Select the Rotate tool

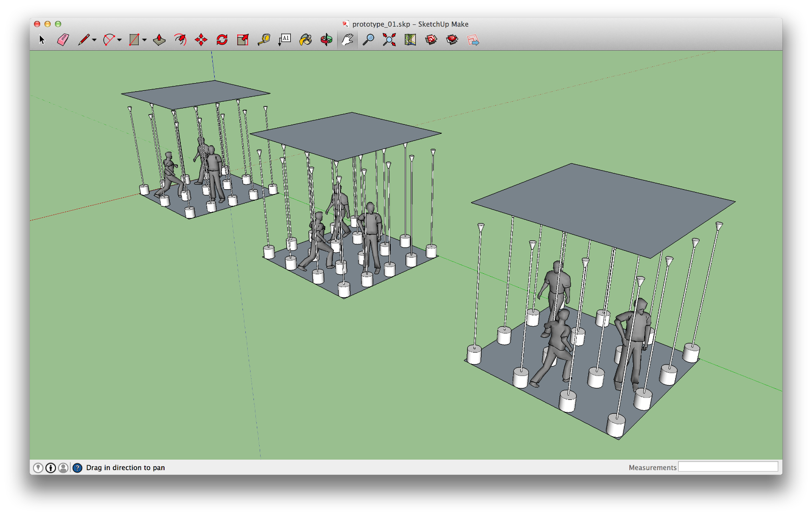222,40
